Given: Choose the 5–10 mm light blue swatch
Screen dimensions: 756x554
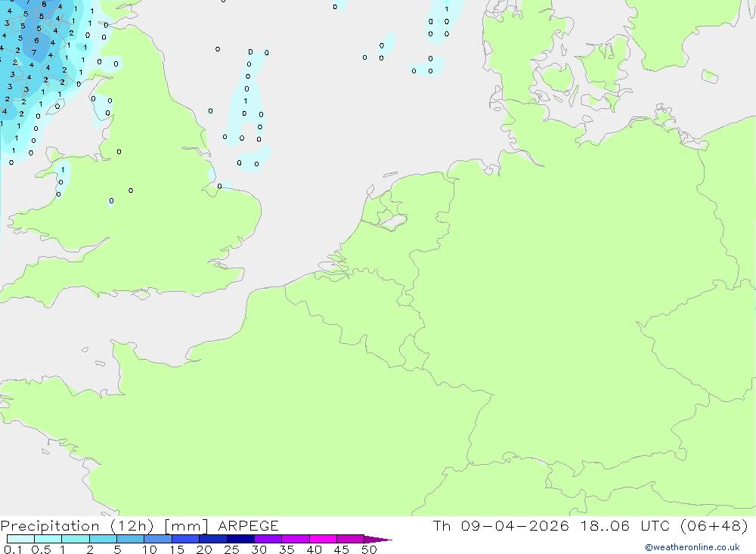Looking at the screenshot, I should [x=131, y=539].
